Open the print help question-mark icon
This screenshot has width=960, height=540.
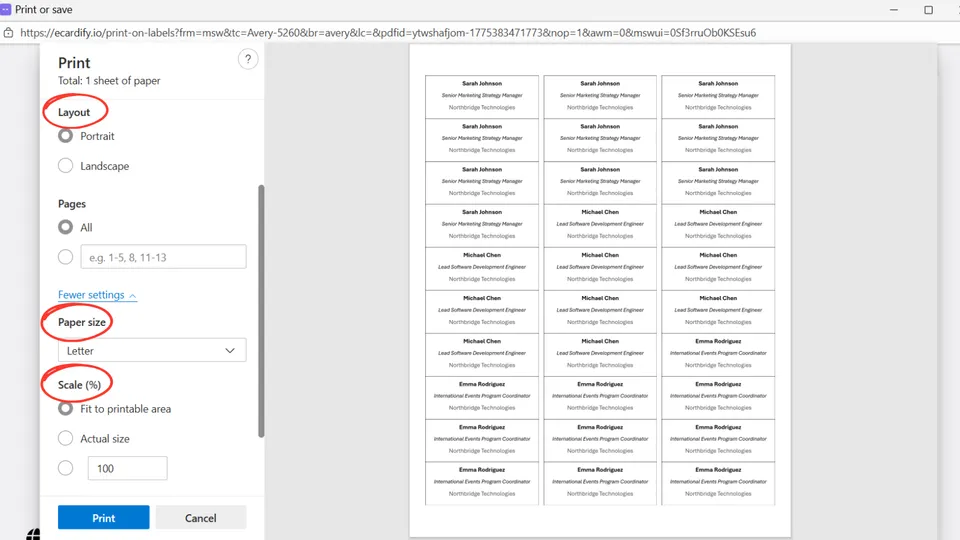point(248,59)
